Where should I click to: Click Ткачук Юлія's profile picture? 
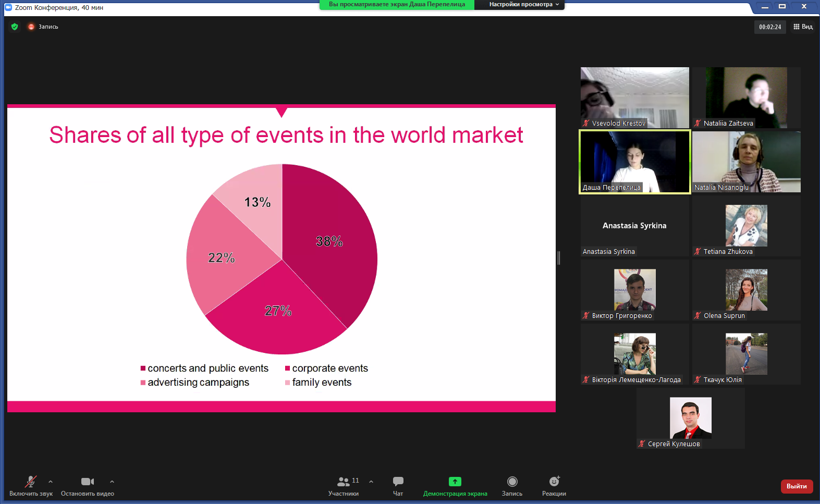point(746,354)
